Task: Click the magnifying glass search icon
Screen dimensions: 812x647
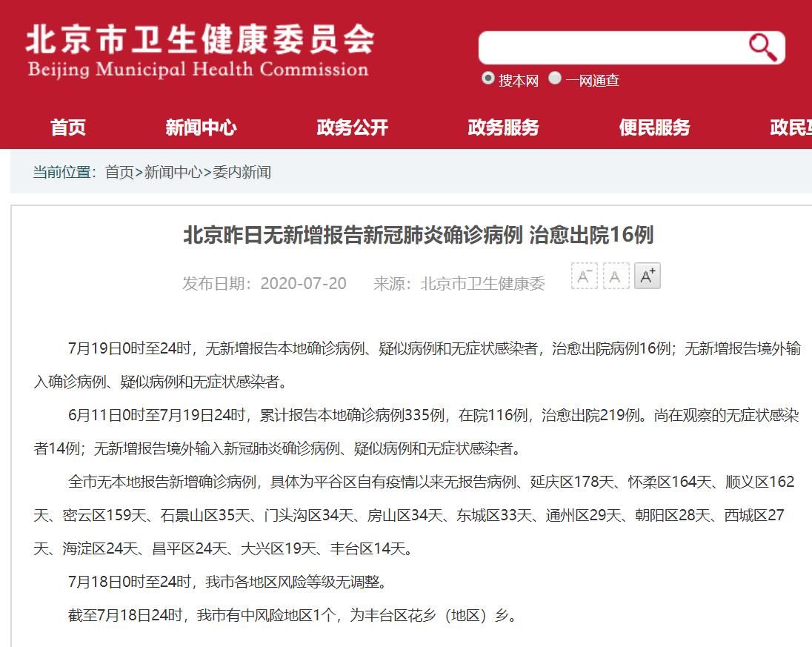Action: click(x=762, y=47)
